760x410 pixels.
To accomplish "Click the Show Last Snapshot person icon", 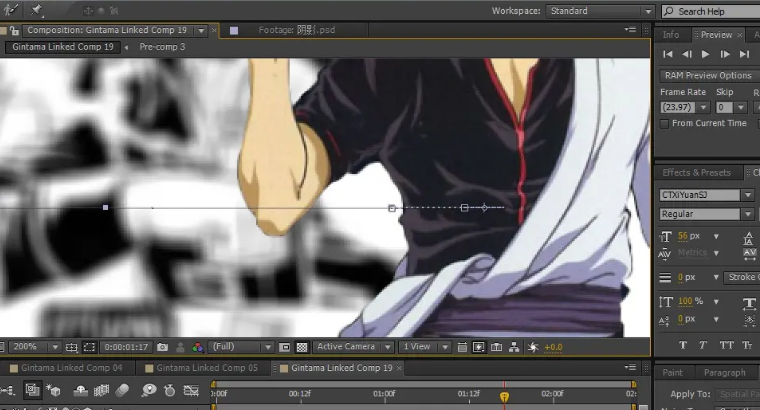I will click(180, 347).
